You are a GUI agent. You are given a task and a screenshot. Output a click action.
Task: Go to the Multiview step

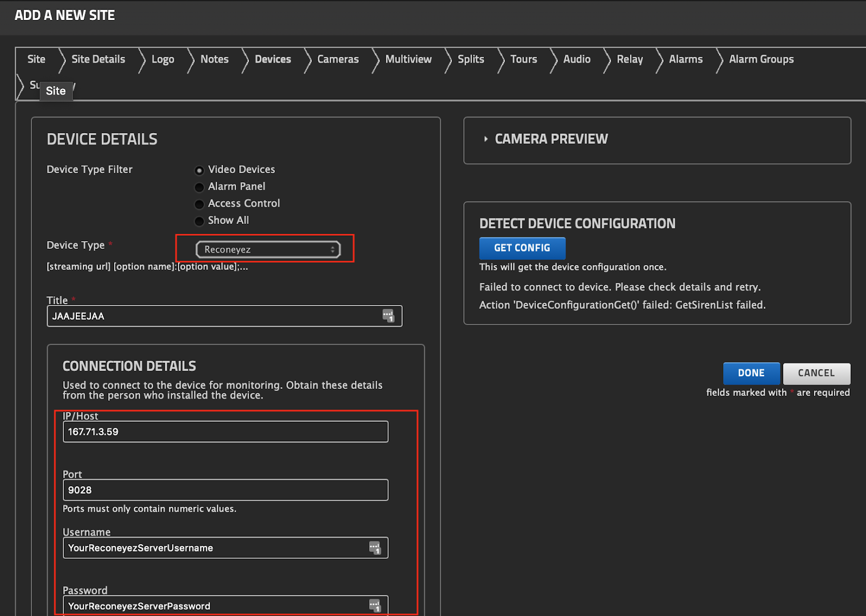[x=409, y=59]
